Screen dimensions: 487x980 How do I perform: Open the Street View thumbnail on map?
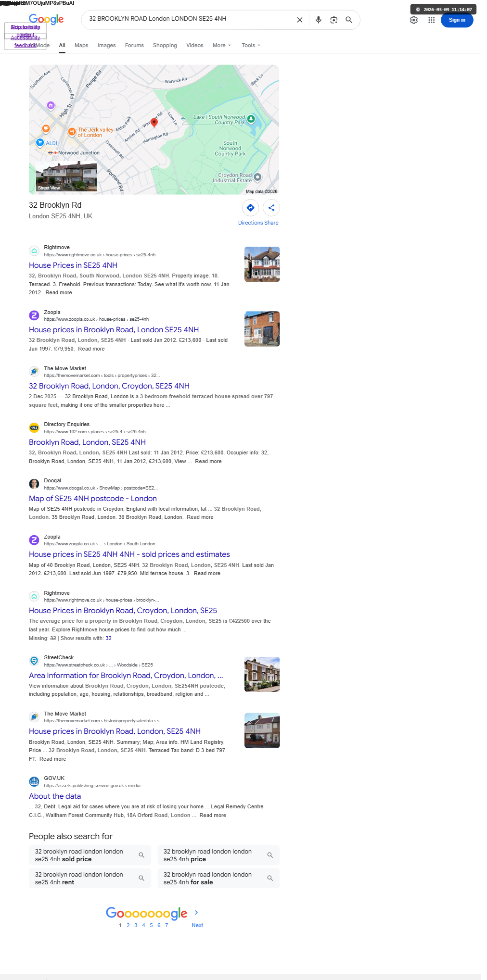tap(66, 177)
